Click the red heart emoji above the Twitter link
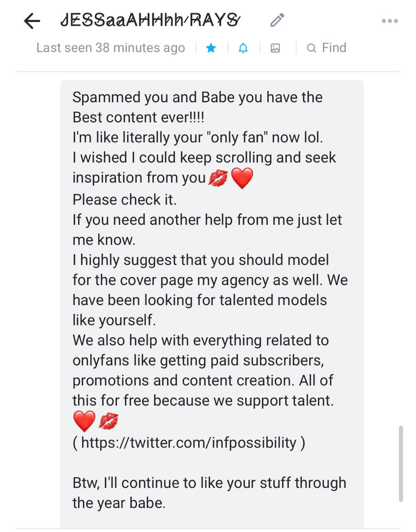 84,421
